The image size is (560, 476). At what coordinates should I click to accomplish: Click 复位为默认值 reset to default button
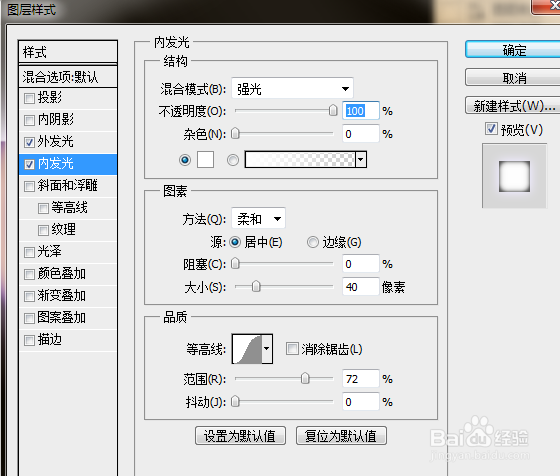pyautogui.click(x=341, y=436)
